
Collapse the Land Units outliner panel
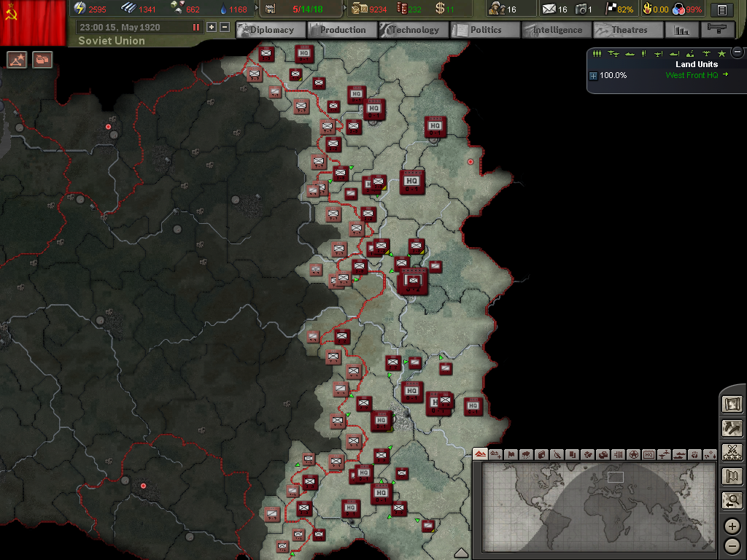pyautogui.click(x=738, y=52)
